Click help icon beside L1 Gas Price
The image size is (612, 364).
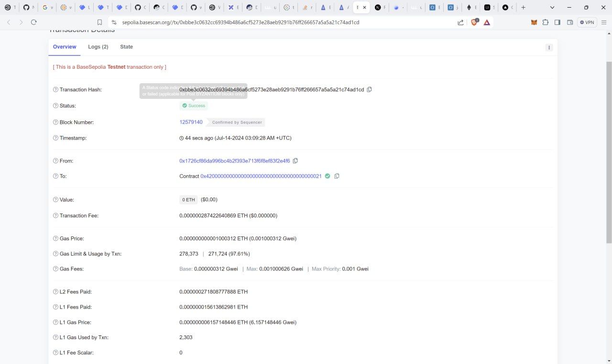(x=55, y=322)
